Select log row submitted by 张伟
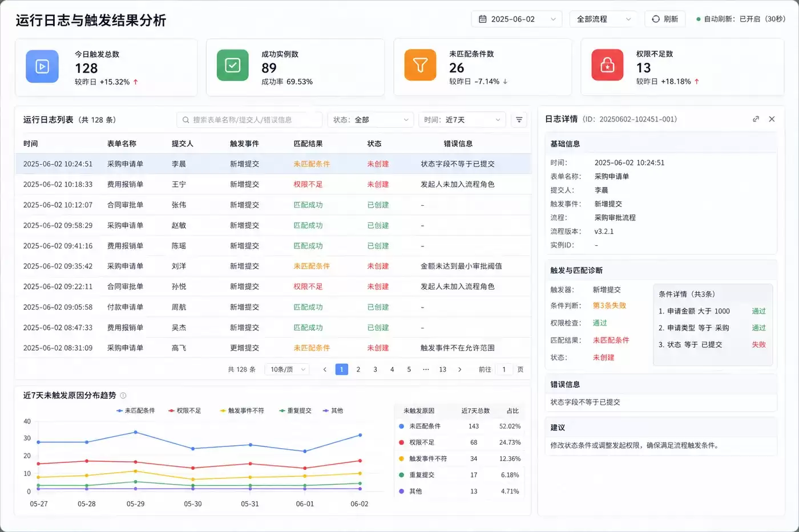Viewport: 799px width, 532px height. coord(273,205)
